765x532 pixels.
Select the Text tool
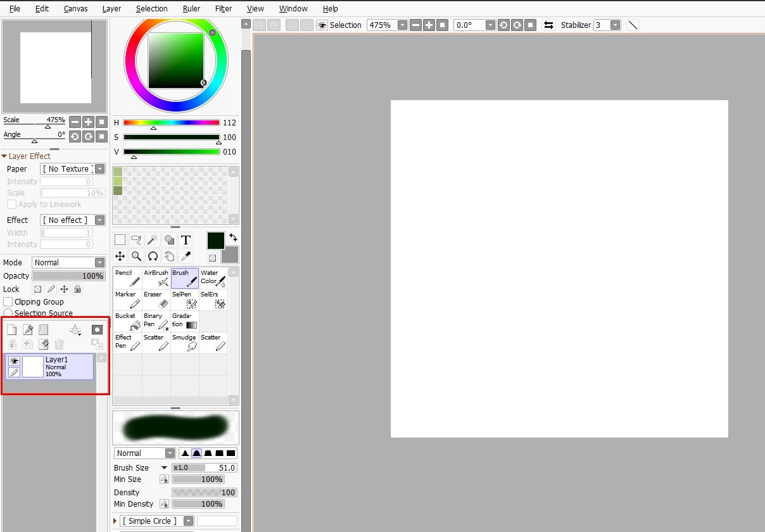click(x=186, y=239)
